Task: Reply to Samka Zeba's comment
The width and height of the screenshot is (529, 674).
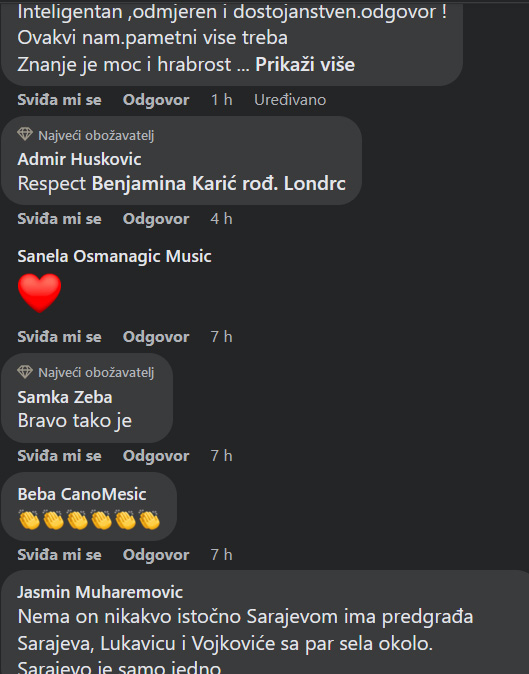Action: (156, 456)
